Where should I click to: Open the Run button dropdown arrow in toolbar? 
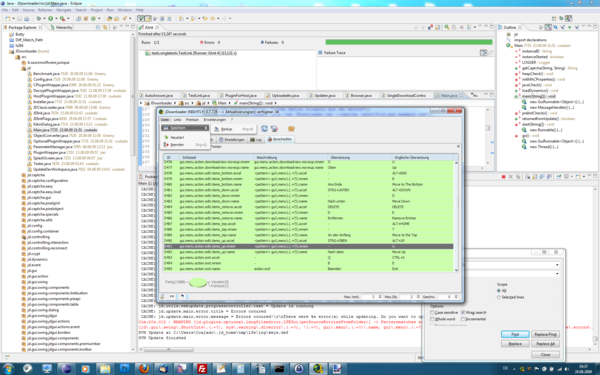click(55, 18)
